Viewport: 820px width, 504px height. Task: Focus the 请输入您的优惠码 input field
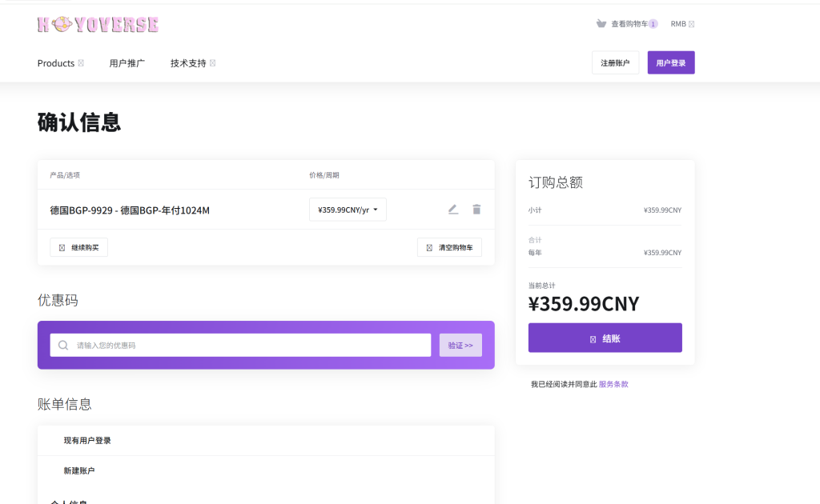(x=240, y=346)
